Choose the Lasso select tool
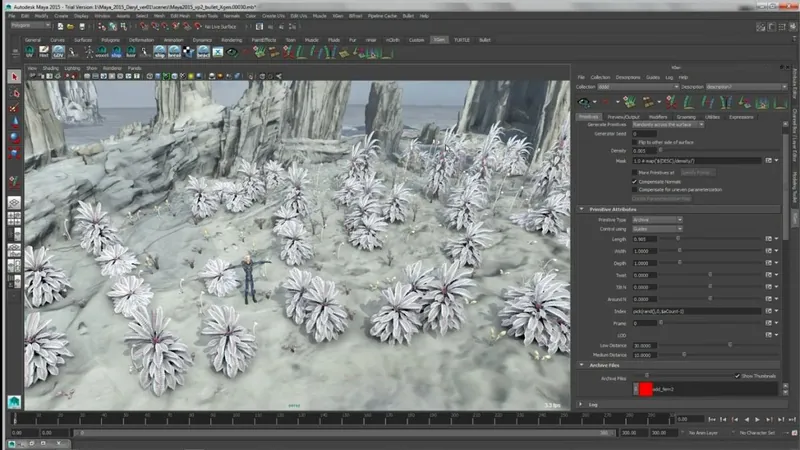Viewport: 800px width, 450px height. 14,93
